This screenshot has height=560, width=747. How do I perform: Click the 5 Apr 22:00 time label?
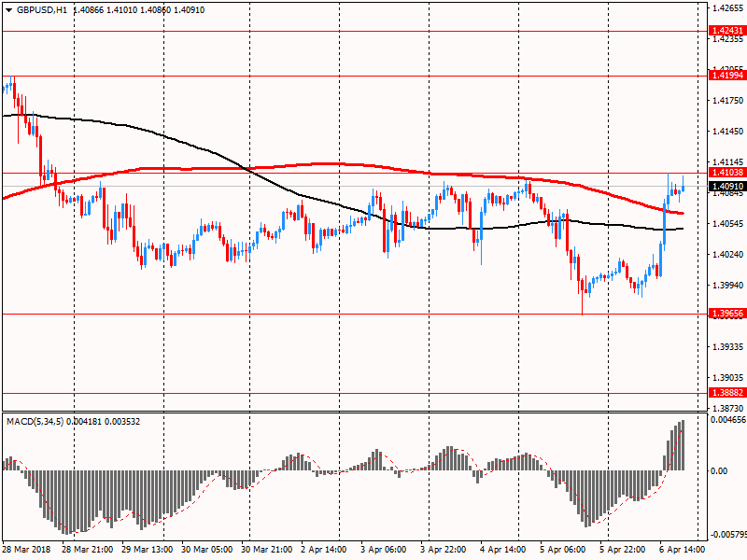(x=623, y=549)
